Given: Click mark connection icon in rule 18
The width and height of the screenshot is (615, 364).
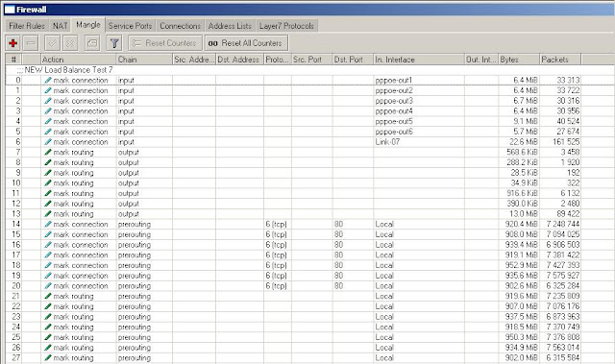Looking at the screenshot, I should click(48, 265).
